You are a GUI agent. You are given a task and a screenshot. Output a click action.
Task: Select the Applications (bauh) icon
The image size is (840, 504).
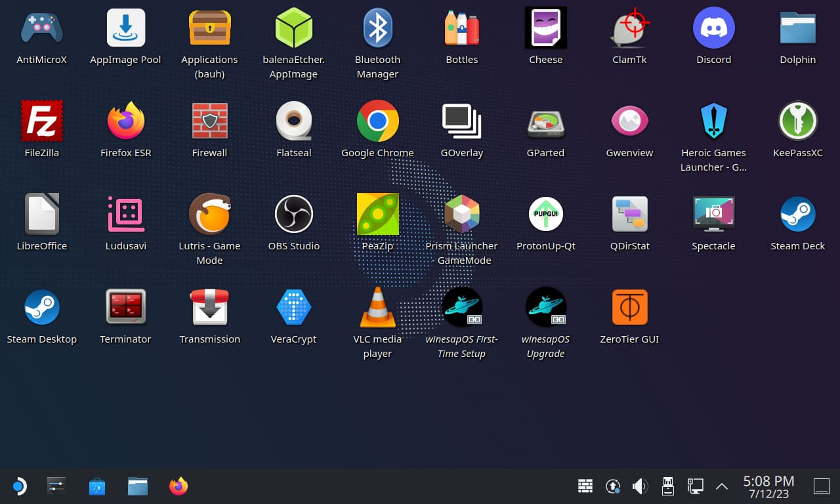[x=209, y=28]
